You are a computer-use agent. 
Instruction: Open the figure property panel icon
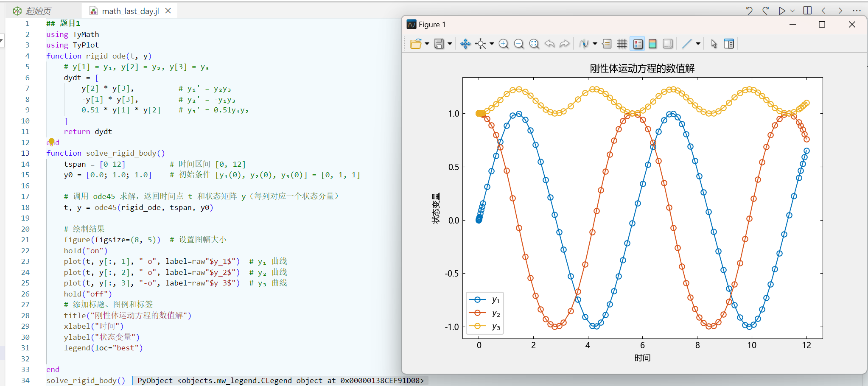tap(729, 44)
